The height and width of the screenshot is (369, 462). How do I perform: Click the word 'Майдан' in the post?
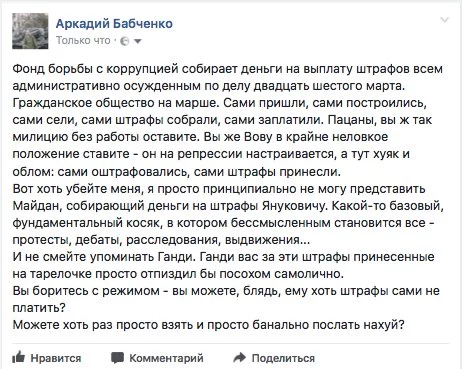pos(36,206)
